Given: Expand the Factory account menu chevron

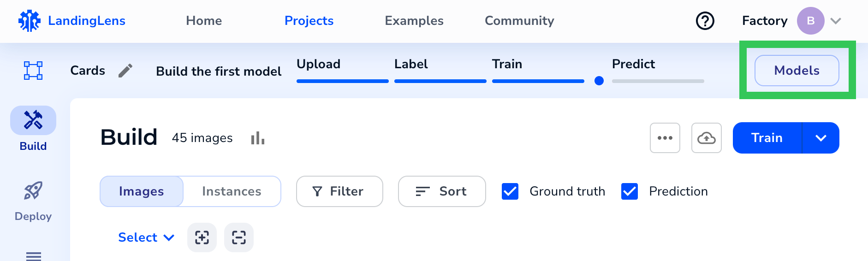Looking at the screenshot, I should click(x=836, y=21).
